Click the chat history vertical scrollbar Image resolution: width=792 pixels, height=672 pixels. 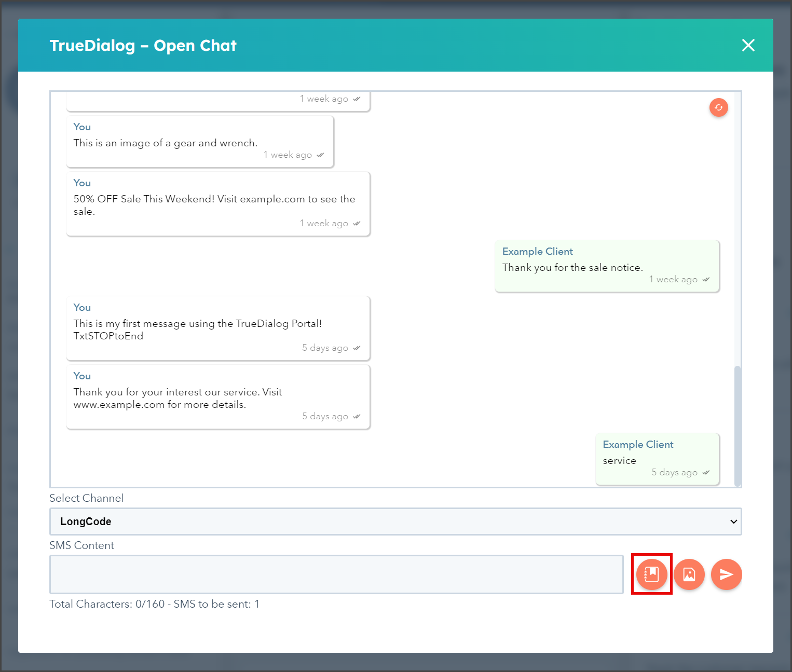coord(738,426)
